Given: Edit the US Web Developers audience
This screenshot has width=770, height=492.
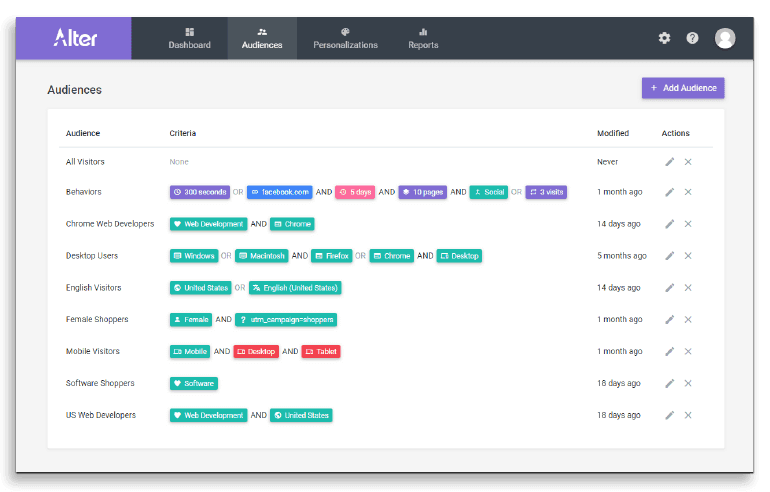Looking at the screenshot, I should click(x=670, y=415).
